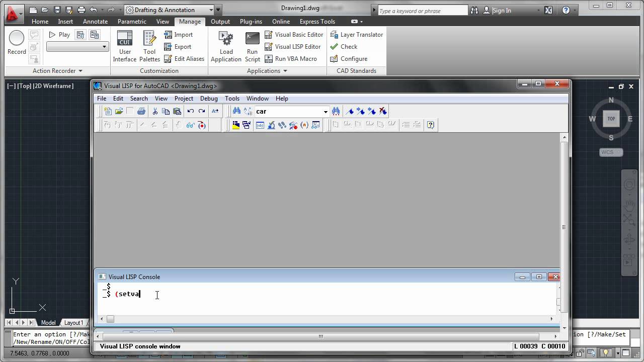
Task: Open Quick Access Toolbar customize arrow
Action: (218, 10)
